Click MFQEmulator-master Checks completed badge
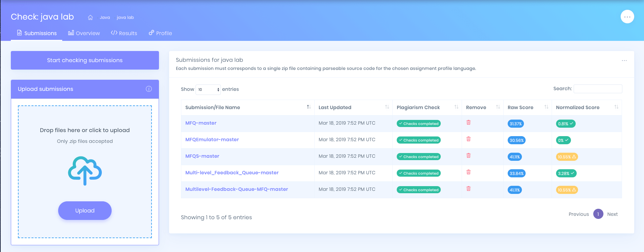The height and width of the screenshot is (252, 644). click(x=419, y=140)
